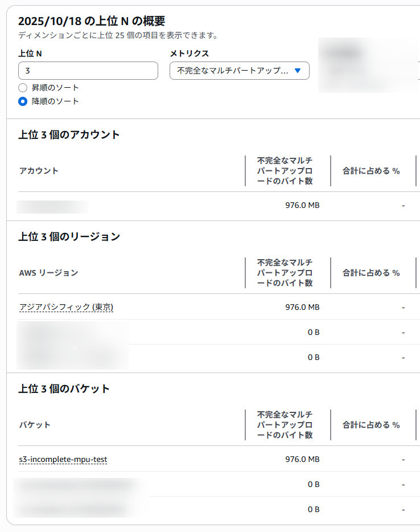
Task: Click the バケット column header
Action: (35, 425)
